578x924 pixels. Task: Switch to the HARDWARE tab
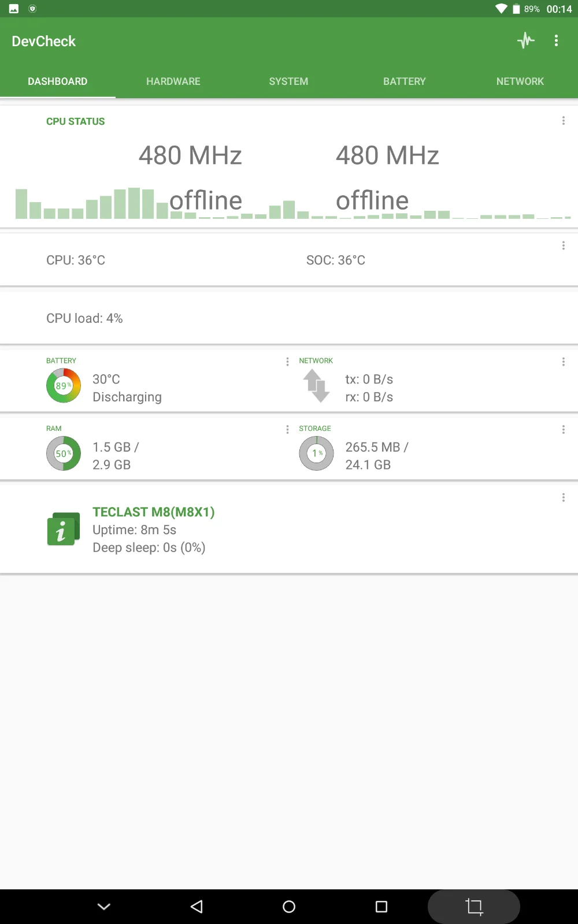click(x=173, y=81)
